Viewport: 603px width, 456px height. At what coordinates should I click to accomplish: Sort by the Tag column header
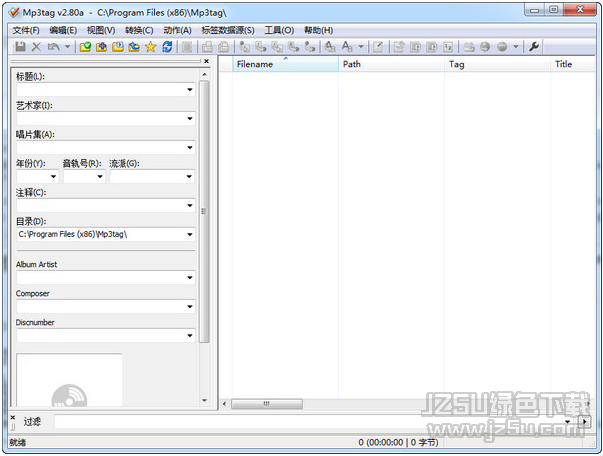pyautogui.click(x=497, y=64)
